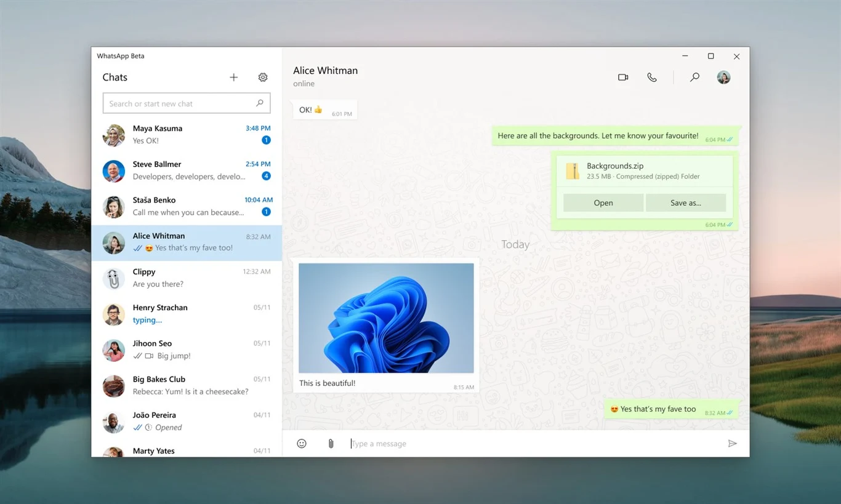Attach a file with the paperclip icon

point(331,443)
